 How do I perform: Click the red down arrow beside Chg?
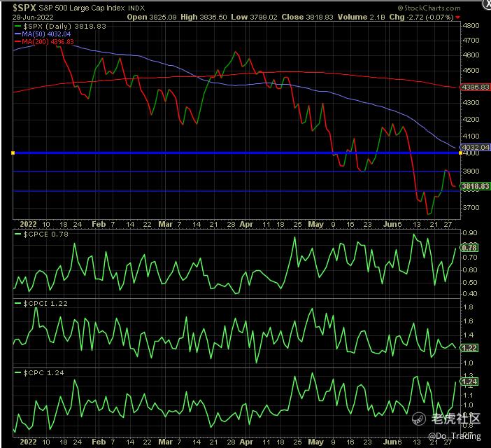pyautogui.click(x=457, y=15)
